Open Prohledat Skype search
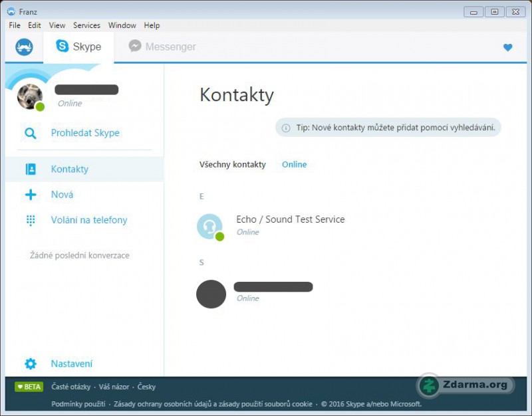 85,133
